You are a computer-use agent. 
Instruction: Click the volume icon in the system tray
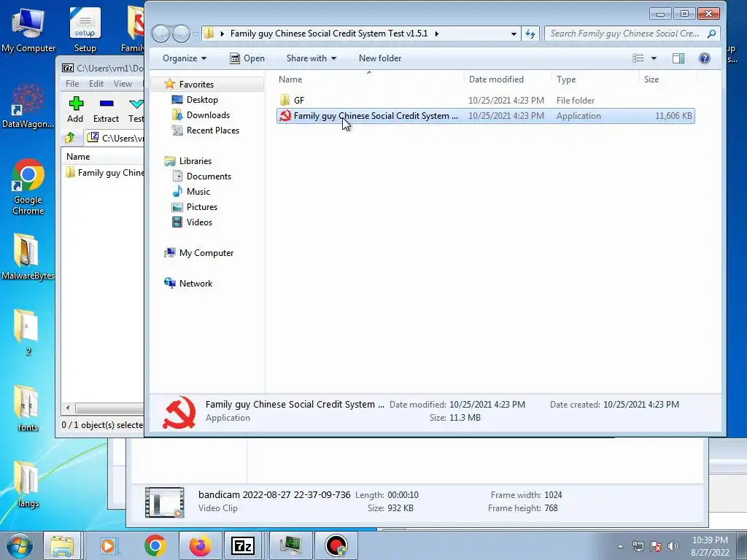673,546
